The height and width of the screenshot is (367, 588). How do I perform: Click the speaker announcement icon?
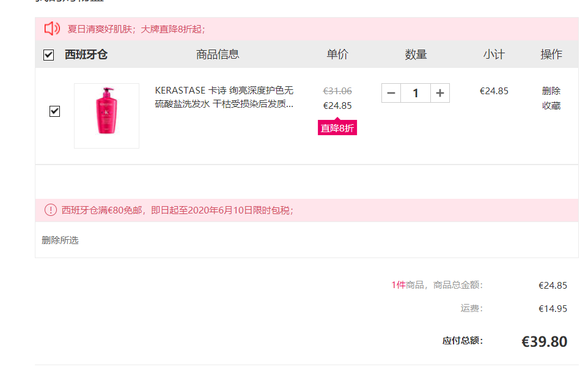coord(52,29)
